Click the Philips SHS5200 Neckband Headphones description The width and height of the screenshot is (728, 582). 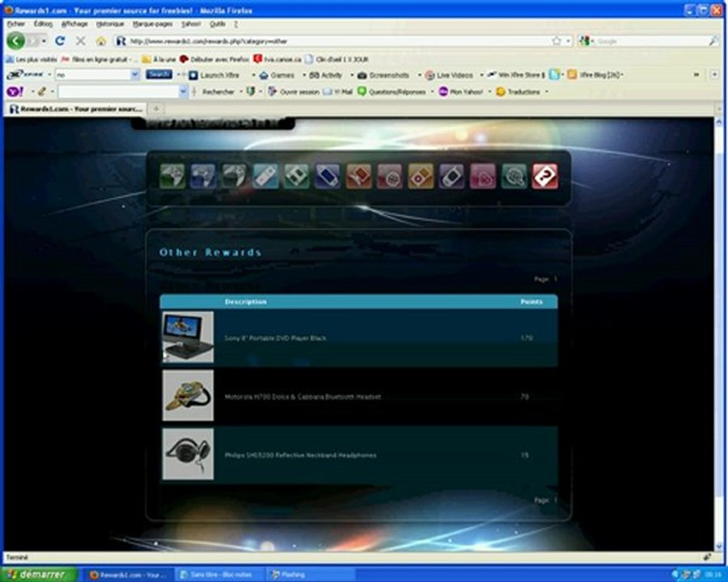300,455
